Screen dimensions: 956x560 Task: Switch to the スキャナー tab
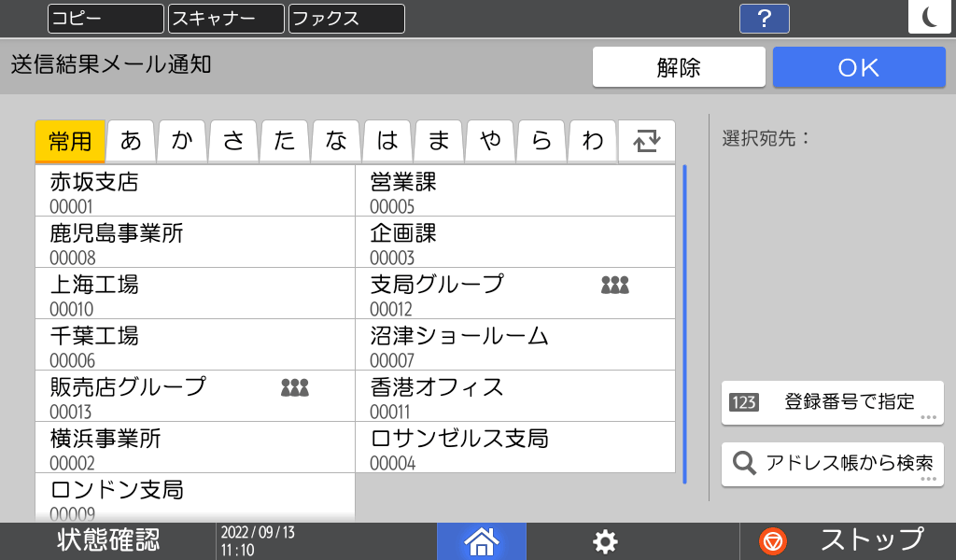pyautogui.click(x=224, y=18)
